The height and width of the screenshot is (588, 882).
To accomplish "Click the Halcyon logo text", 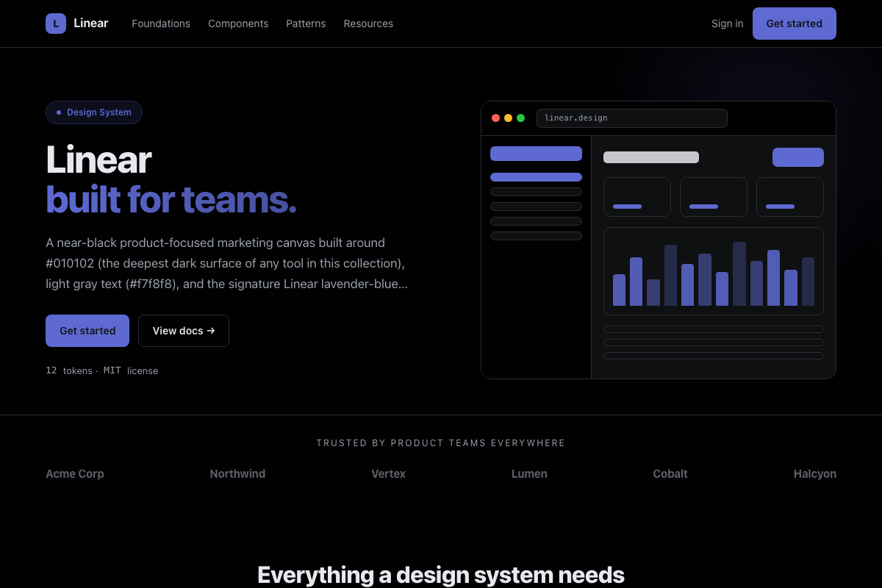I will tap(815, 474).
